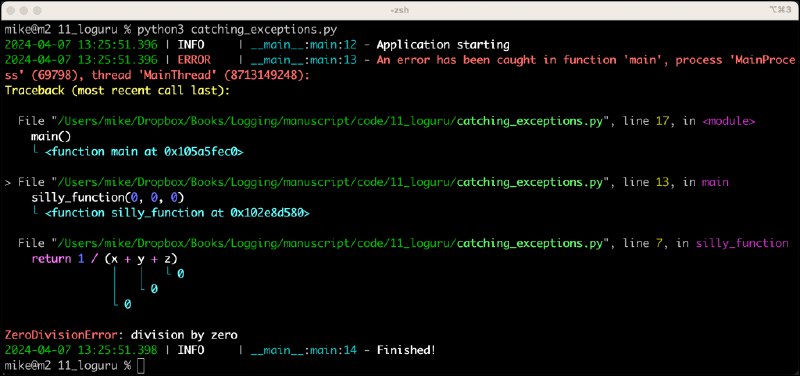Click the '2024-04-07 13:25:51.398' timestamp
Image resolution: width=800 pixels, height=376 pixels.
coord(81,350)
